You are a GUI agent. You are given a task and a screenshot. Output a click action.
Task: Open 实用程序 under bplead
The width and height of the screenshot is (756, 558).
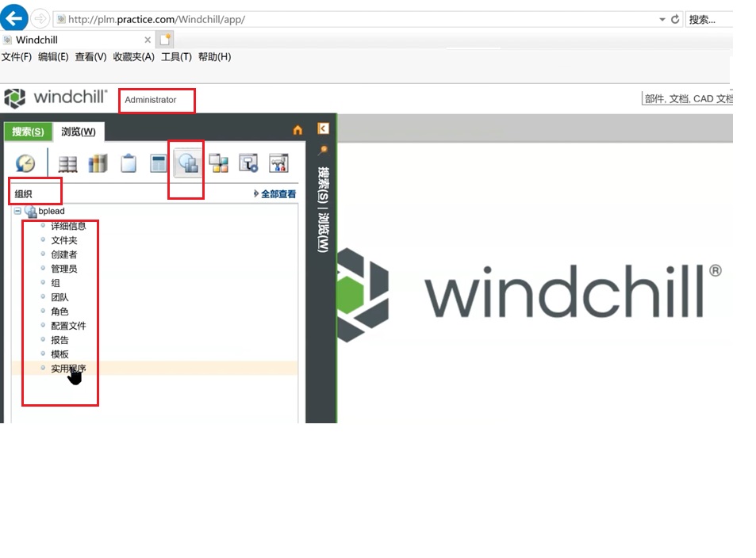pos(68,369)
